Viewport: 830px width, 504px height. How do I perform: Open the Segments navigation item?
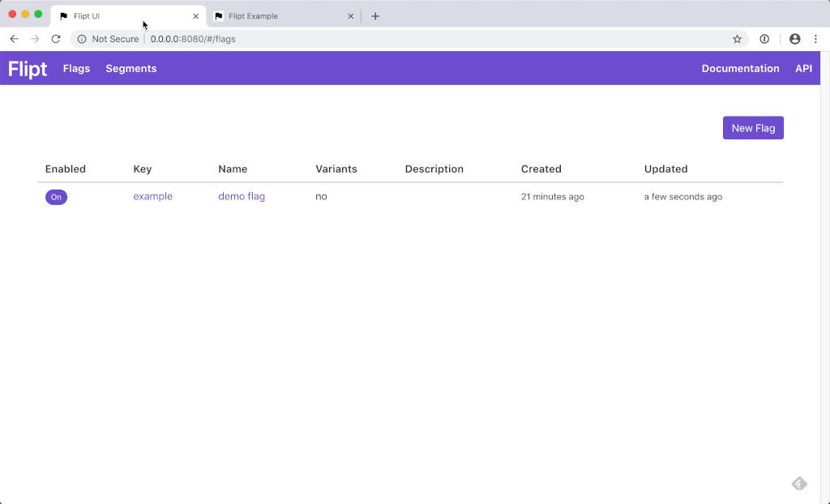click(x=131, y=69)
